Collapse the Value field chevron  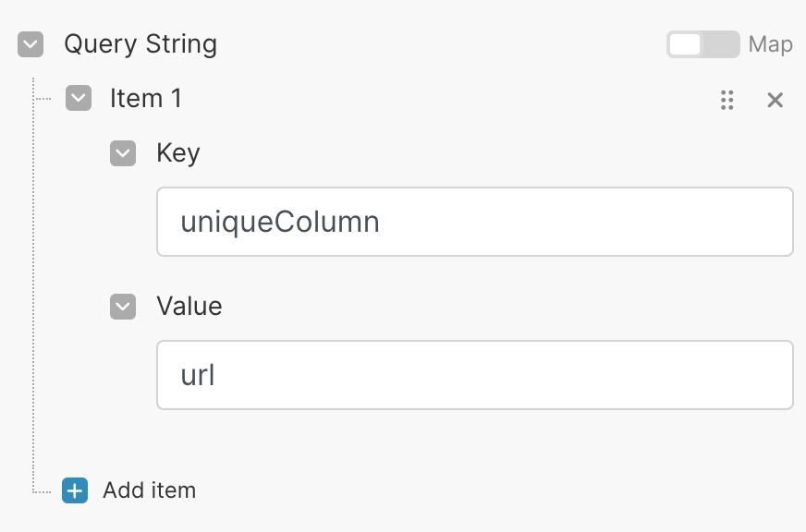pos(123,307)
